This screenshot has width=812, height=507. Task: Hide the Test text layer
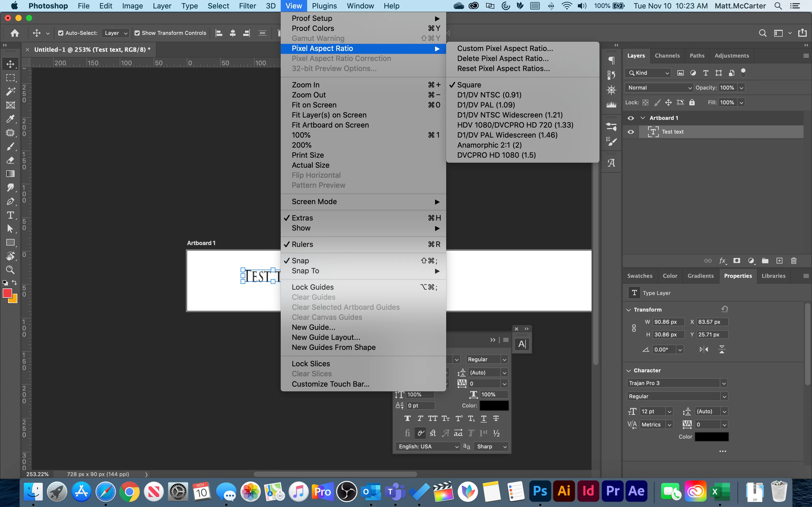pyautogui.click(x=631, y=132)
